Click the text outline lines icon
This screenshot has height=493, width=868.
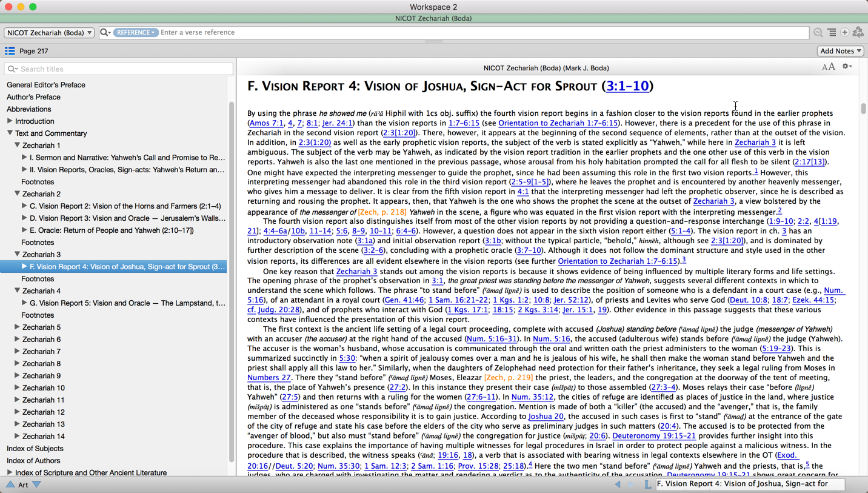coord(832,33)
